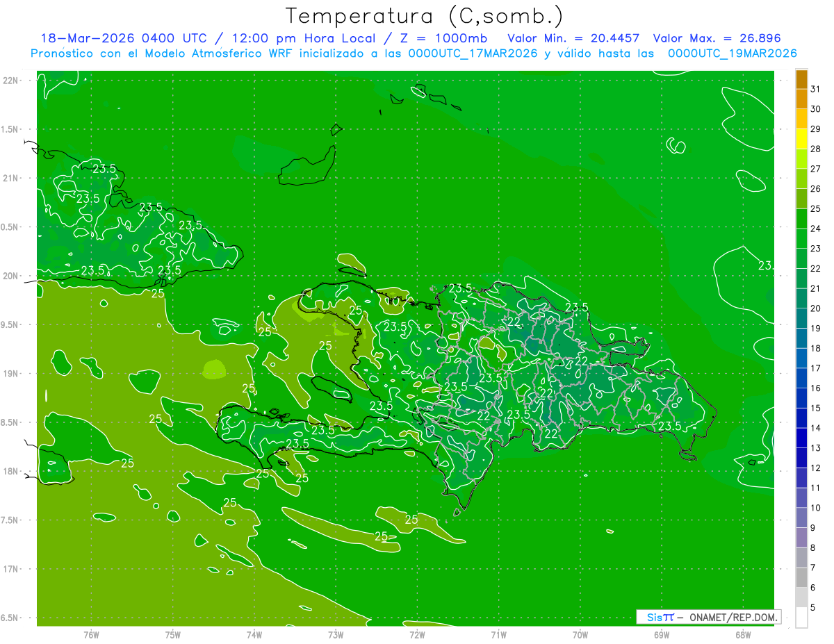
Task: Click the legend label '12'
Action: click(816, 468)
